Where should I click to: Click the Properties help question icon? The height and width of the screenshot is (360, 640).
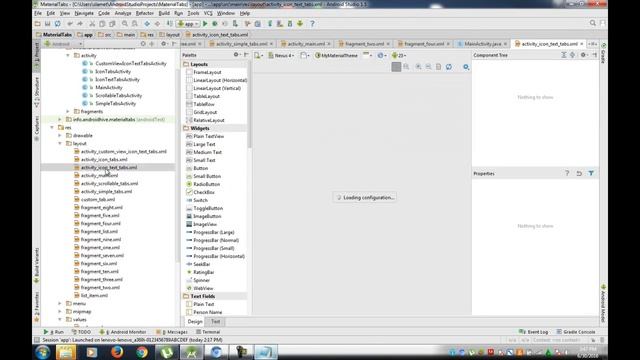567,173
